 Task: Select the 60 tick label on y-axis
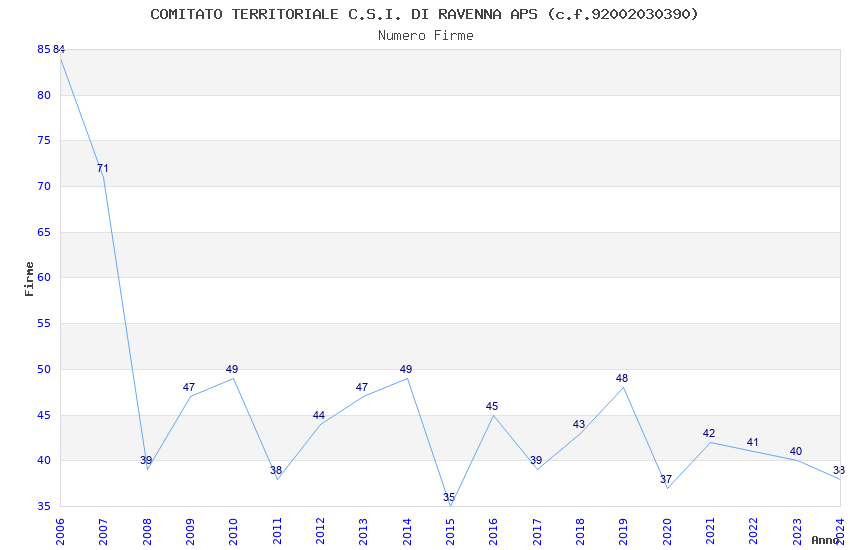[44, 278]
